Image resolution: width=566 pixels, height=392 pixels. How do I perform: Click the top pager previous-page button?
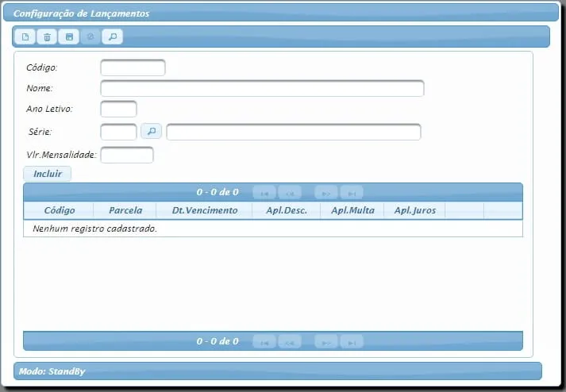pos(290,193)
